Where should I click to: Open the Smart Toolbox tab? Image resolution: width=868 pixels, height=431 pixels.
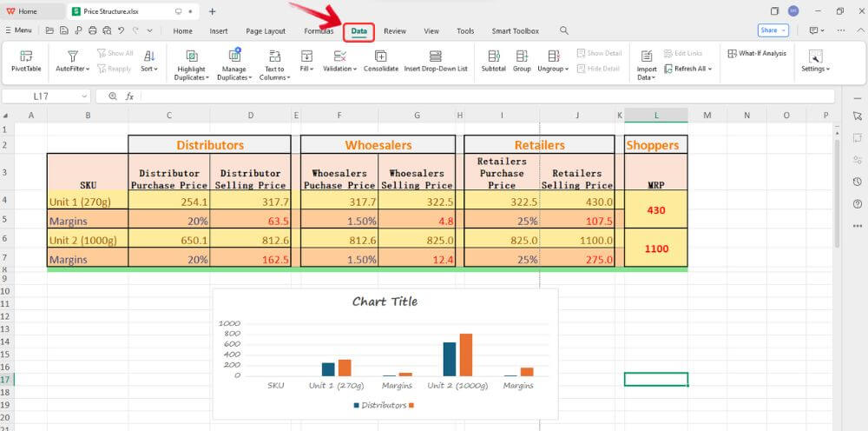coord(516,31)
